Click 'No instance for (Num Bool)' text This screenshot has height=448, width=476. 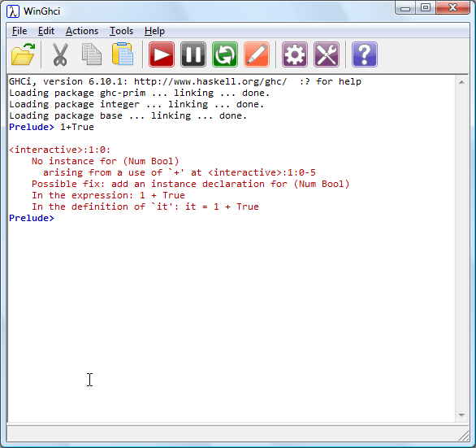(106, 161)
